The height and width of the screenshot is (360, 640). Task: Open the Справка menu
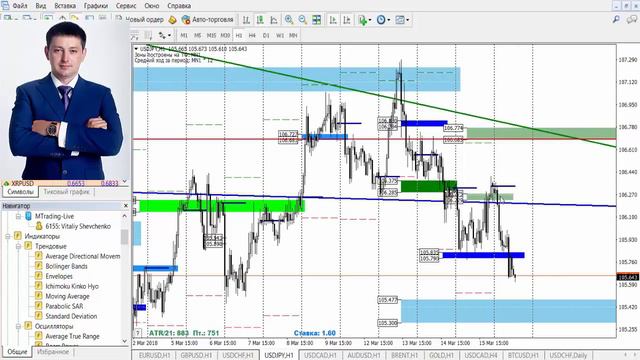click(x=179, y=6)
